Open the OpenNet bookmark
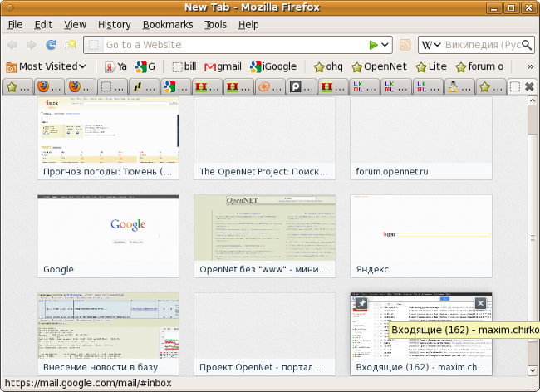The height and width of the screenshot is (392, 540). 379,66
